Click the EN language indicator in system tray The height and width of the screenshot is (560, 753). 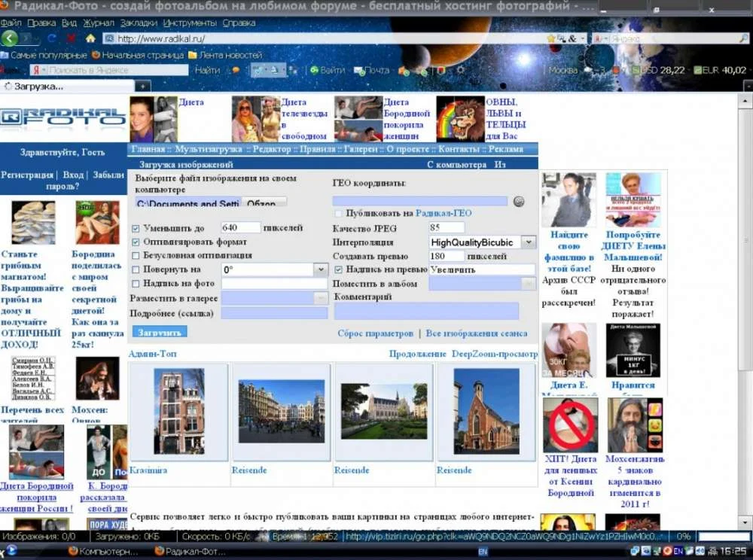click(x=678, y=551)
